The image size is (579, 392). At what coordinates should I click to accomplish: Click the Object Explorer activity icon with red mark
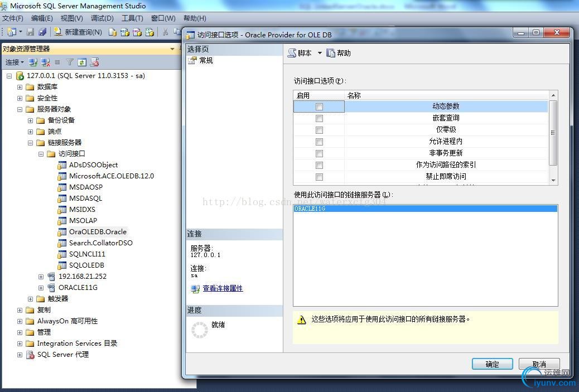coord(94,62)
